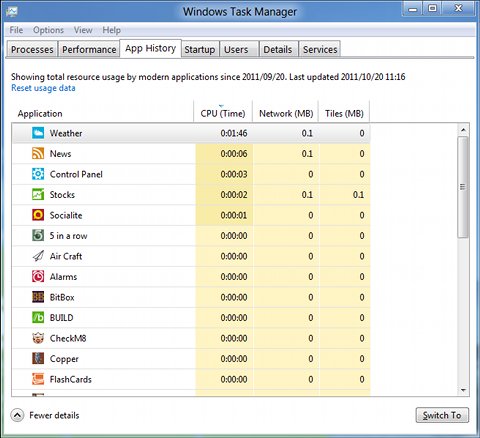480x438 pixels.
Task: Click the Weather app icon
Action: tap(38, 133)
